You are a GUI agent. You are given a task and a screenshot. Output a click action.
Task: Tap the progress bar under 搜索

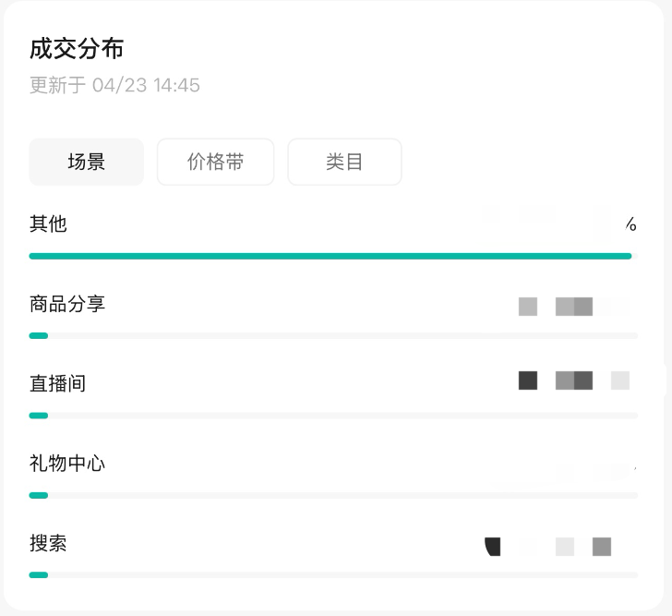[x=332, y=574]
